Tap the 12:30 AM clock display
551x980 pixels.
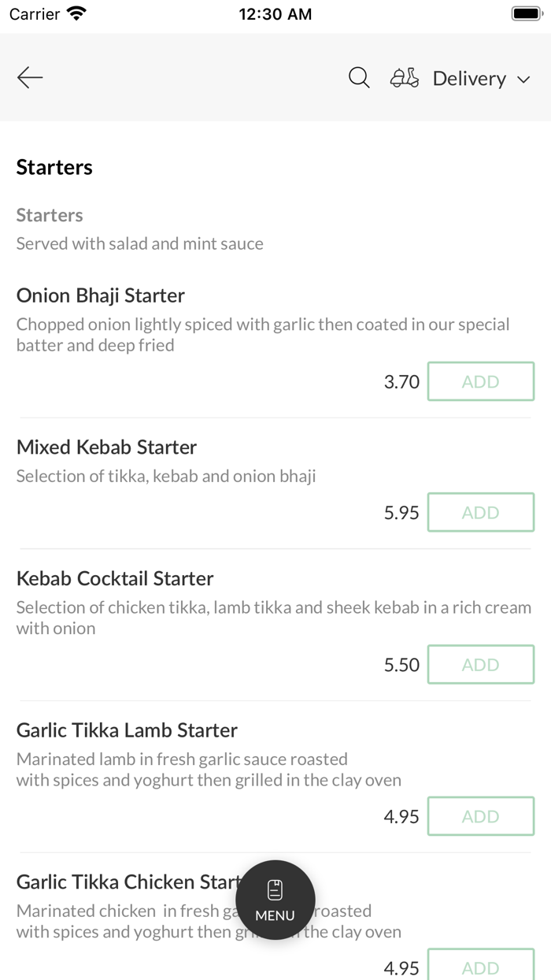[x=275, y=13]
